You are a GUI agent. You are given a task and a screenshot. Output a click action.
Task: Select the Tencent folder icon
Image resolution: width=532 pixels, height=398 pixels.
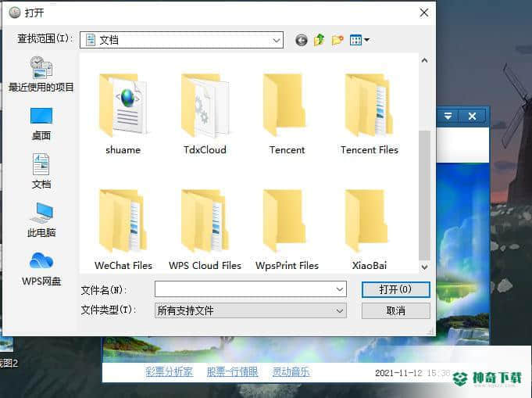point(284,105)
